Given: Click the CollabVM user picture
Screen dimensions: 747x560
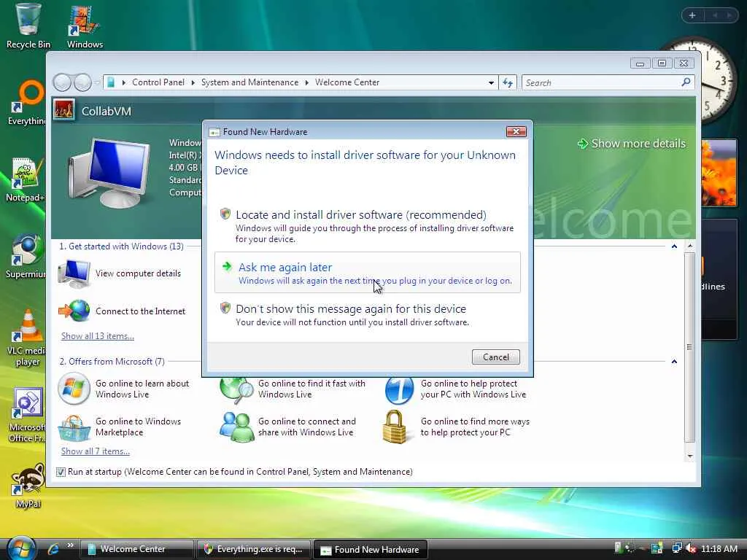Looking at the screenshot, I should (63, 110).
